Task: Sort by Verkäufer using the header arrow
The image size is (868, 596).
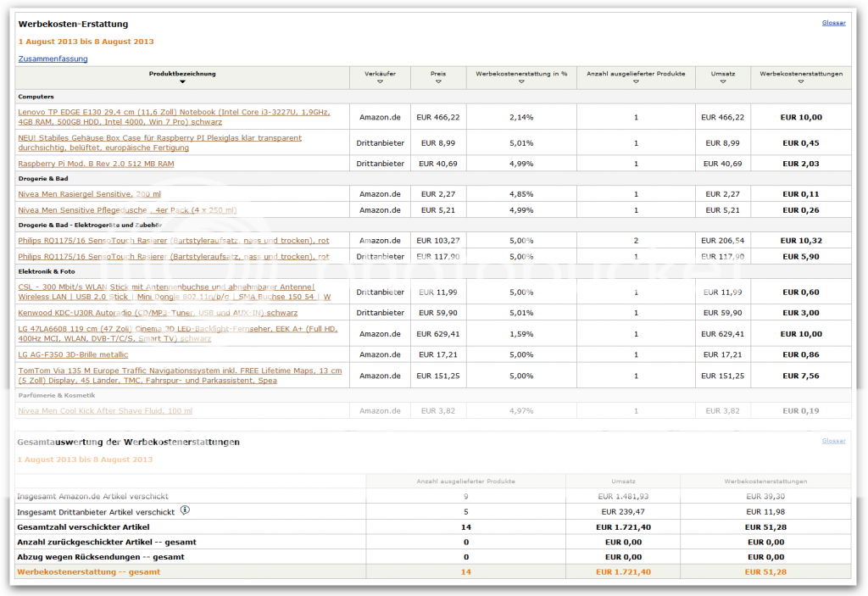Action: click(x=380, y=82)
